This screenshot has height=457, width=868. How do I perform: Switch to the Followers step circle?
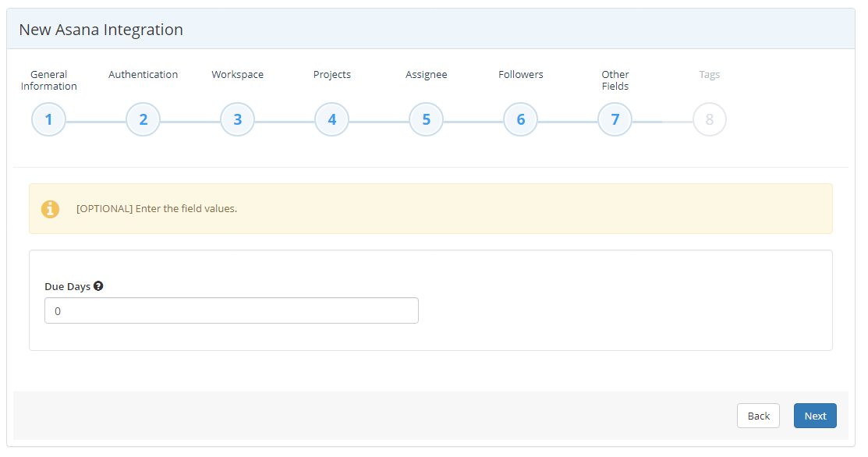coord(520,119)
